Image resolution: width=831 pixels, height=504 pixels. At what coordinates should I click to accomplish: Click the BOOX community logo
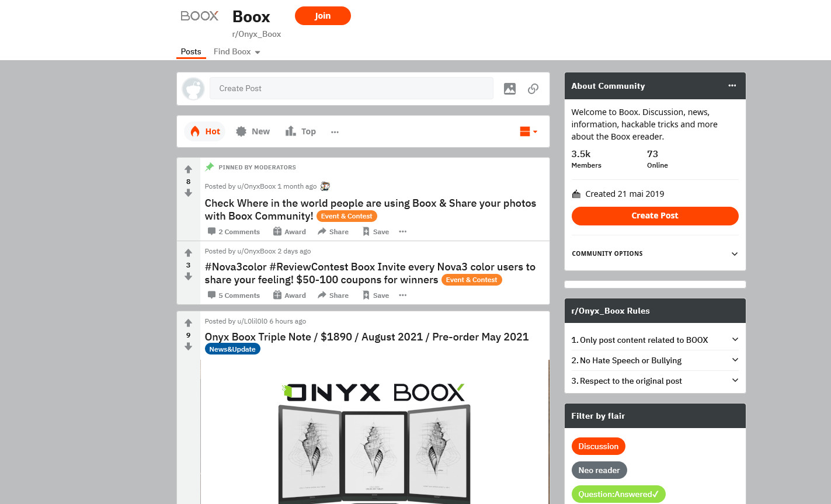tap(200, 16)
